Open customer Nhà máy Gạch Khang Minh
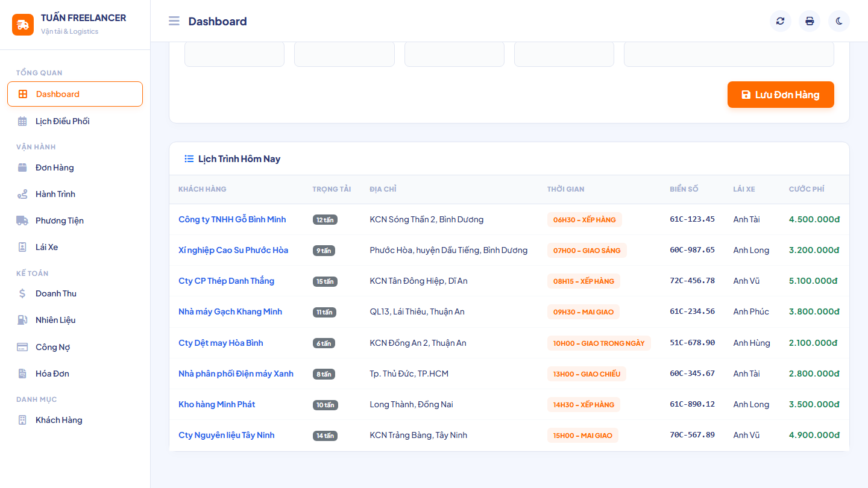Screen dimensions: 868x488 point(230,311)
